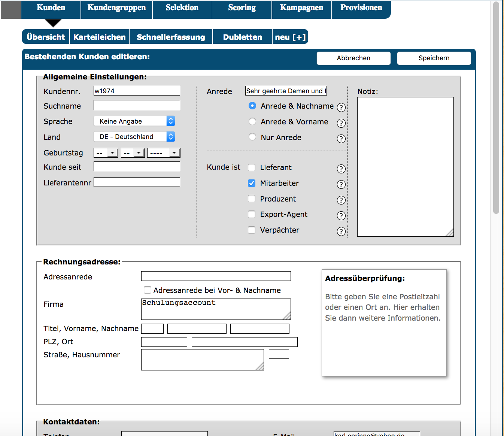Image resolution: width=504 pixels, height=436 pixels.
Task: Click question mark next to Lieferant
Action: [x=341, y=169]
